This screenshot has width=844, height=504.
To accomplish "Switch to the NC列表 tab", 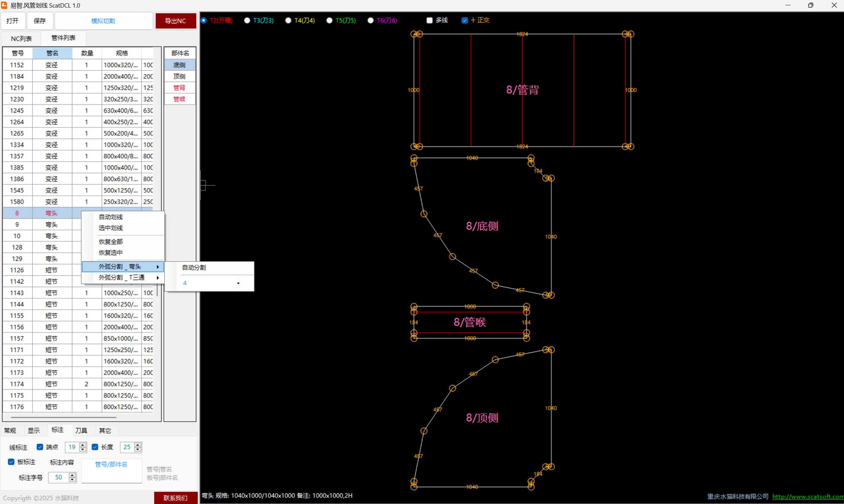I will click(x=21, y=38).
